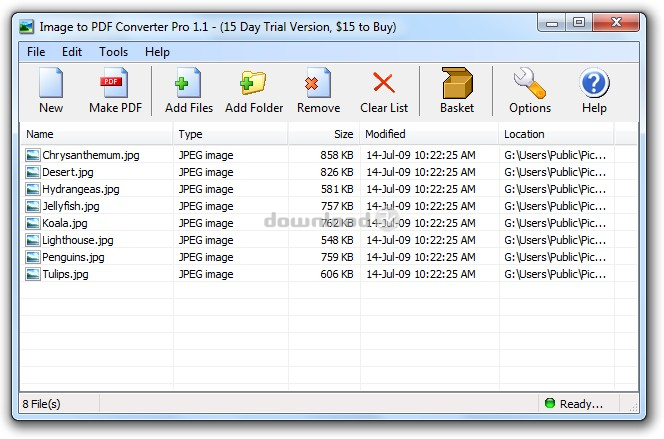Image resolution: width=664 pixels, height=439 pixels.
Task: Click the 759 KB size cell
Action: tap(337, 257)
